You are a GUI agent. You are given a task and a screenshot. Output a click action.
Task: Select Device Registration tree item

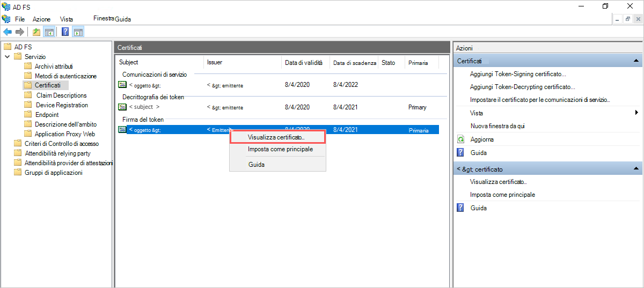click(x=62, y=105)
